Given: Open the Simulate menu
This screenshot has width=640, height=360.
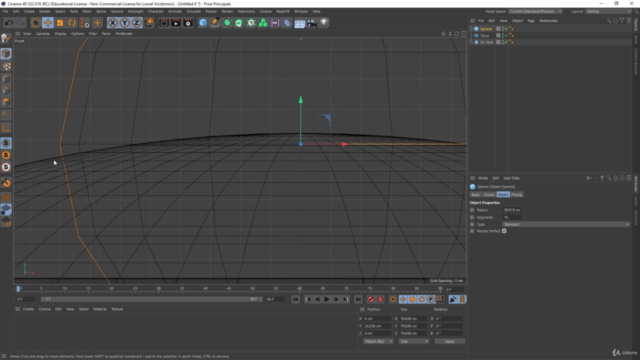Looking at the screenshot, I should [x=193, y=11].
